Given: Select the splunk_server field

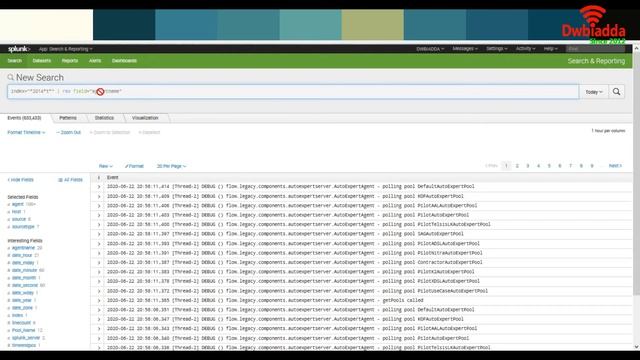Looking at the screenshot, I should pyautogui.click(x=26, y=338).
